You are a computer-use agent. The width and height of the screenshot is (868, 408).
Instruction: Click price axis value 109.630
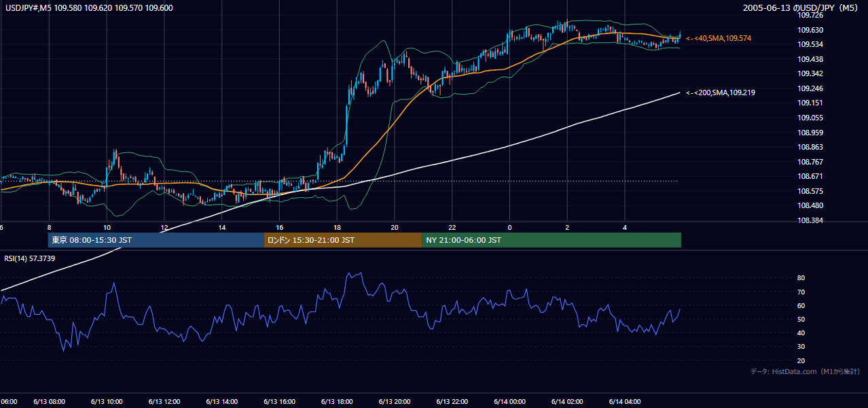tap(810, 30)
